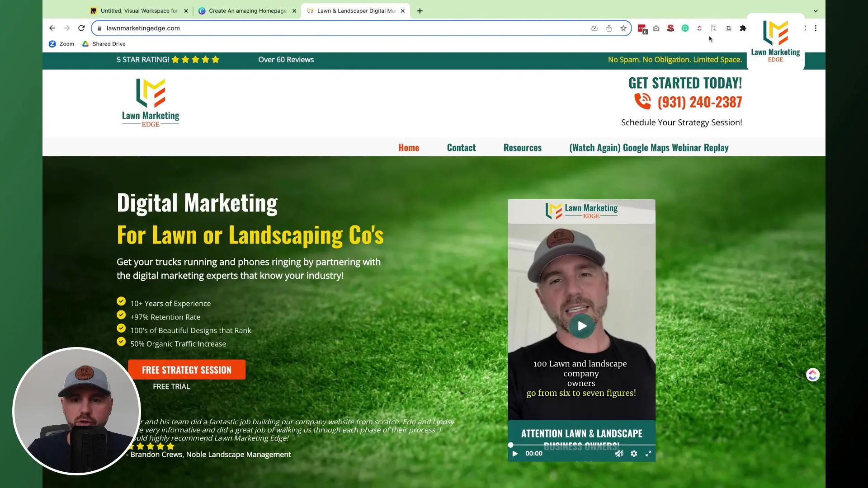Click the 5 STAR RATING text
The image size is (868, 488).
(143, 60)
